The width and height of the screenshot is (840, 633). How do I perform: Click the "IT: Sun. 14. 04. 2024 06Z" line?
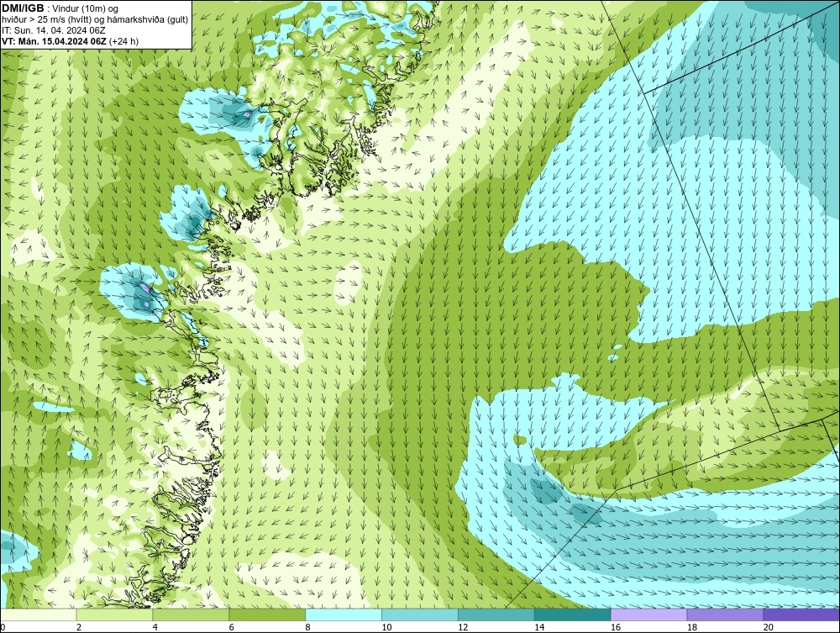[x=54, y=30]
